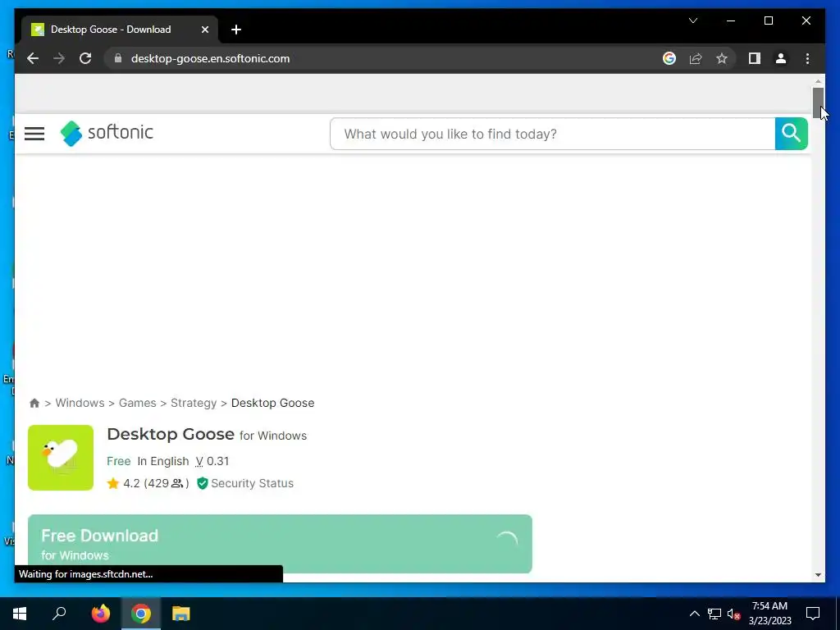Open the Chrome profile icon
Screen dimensions: 840x630
point(781,58)
